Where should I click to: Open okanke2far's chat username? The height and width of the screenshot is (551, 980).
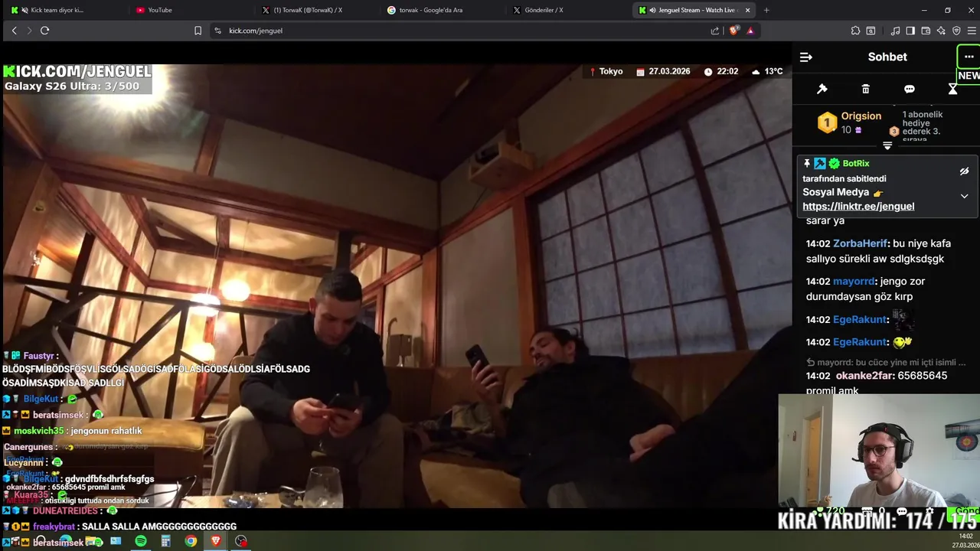click(x=864, y=376)
